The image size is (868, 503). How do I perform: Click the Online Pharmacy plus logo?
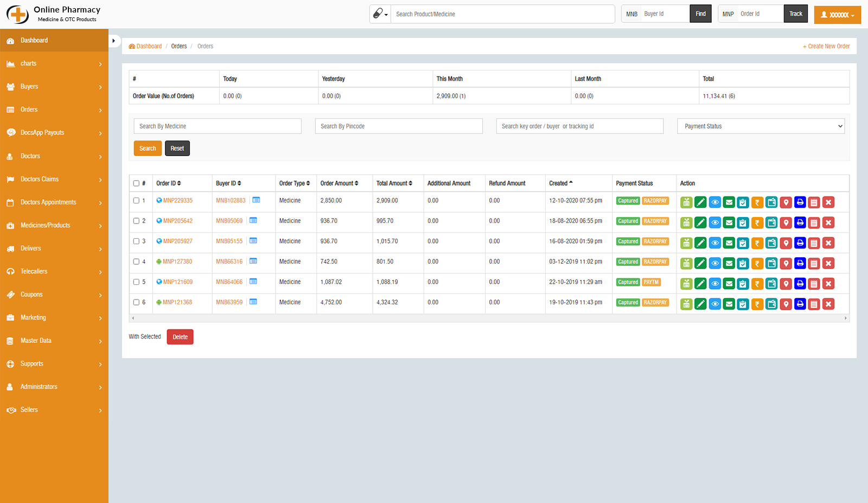tap(17, 14)
